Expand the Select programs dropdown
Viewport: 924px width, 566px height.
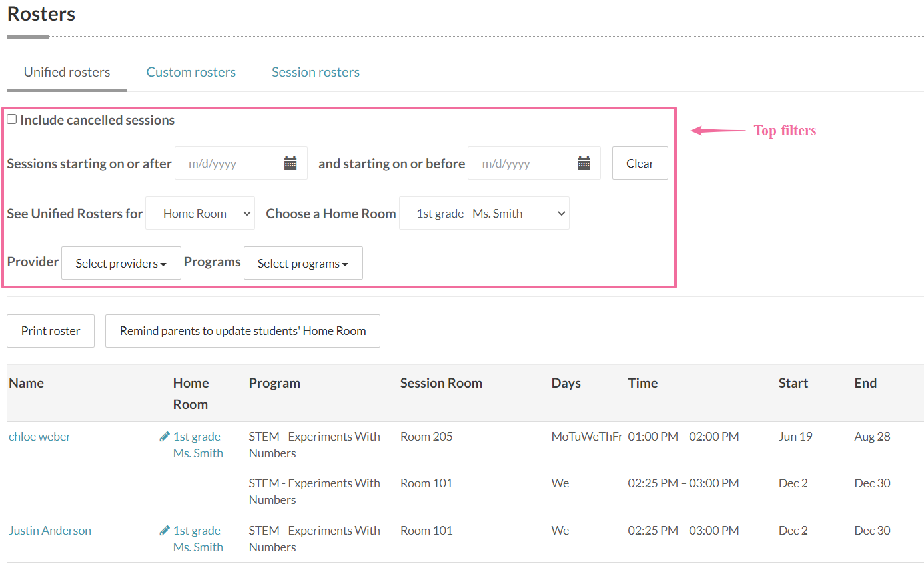[303, 264]
